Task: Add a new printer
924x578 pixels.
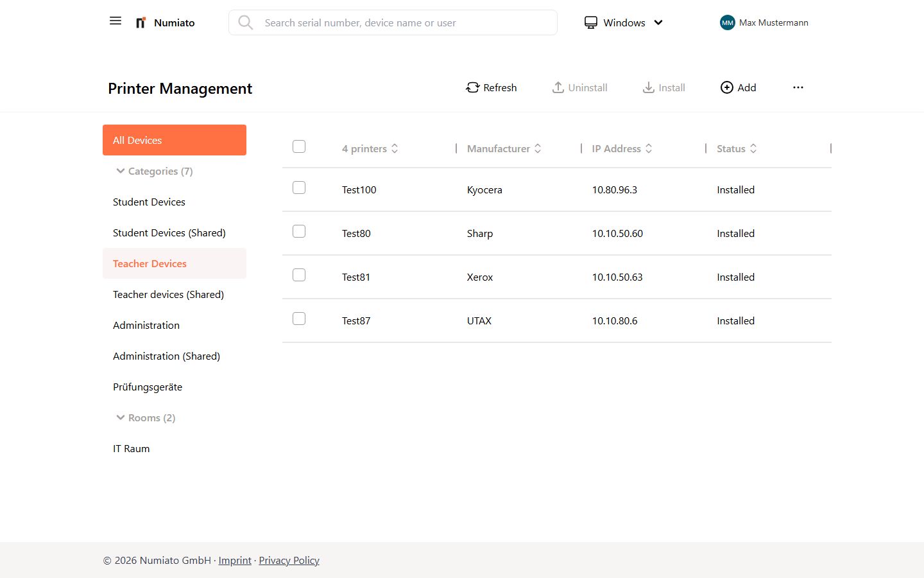Action: point(739,87)
